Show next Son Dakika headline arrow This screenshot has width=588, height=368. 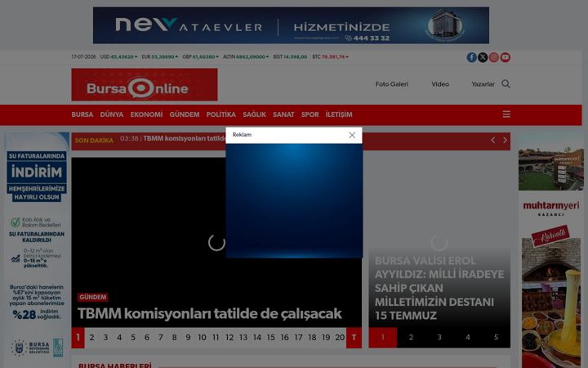(505, 140)
